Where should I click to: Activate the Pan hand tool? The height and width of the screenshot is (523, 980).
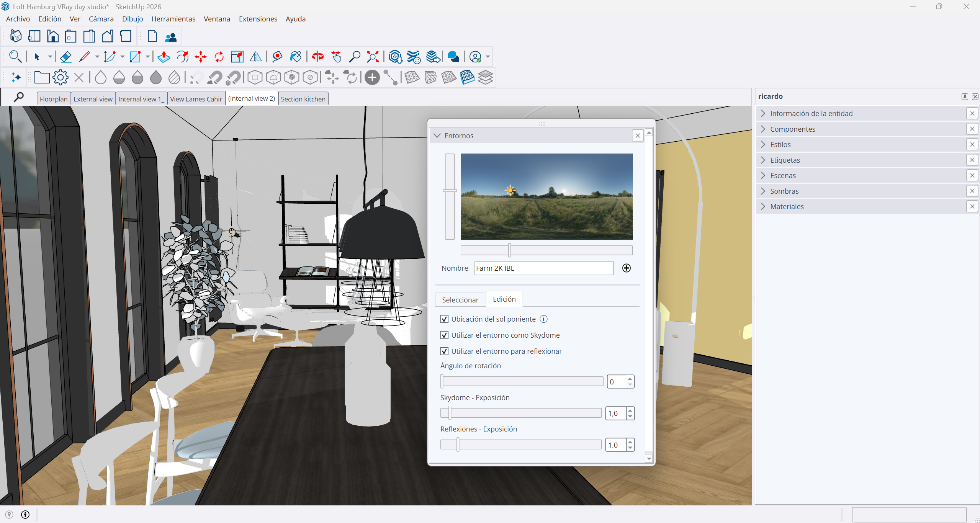[x=336, y=57]
